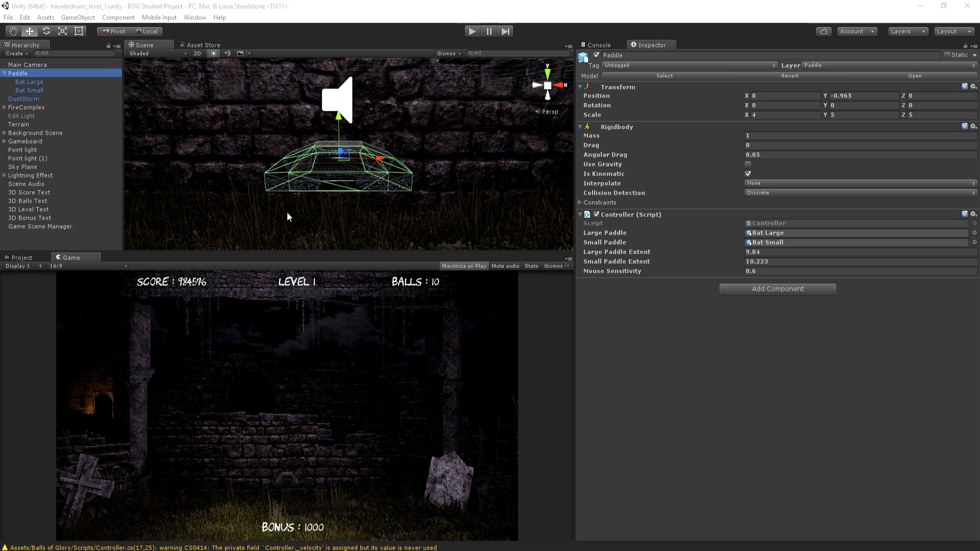Toggle Is Kinematic checkbox on Rigidbody

[748, 173]
